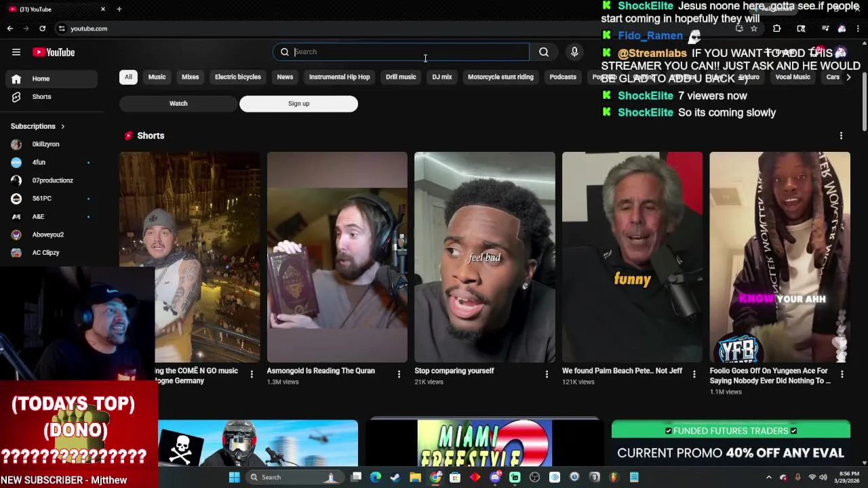Open Shorts in the sidebar

pyautogui.click(x=52, y=97)
